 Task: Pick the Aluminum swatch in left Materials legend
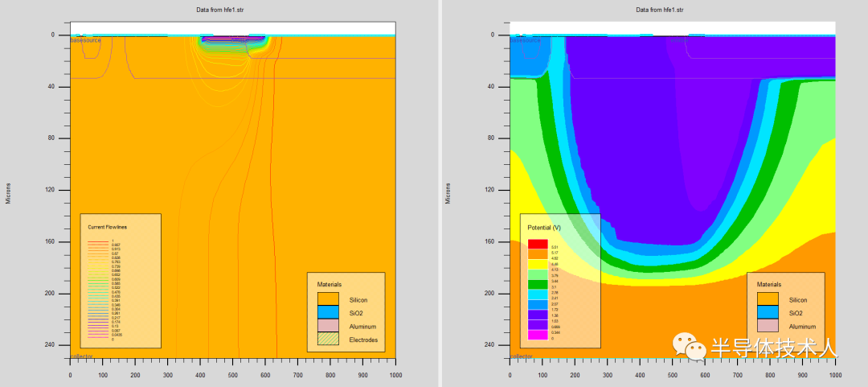(x=328, y=326)
